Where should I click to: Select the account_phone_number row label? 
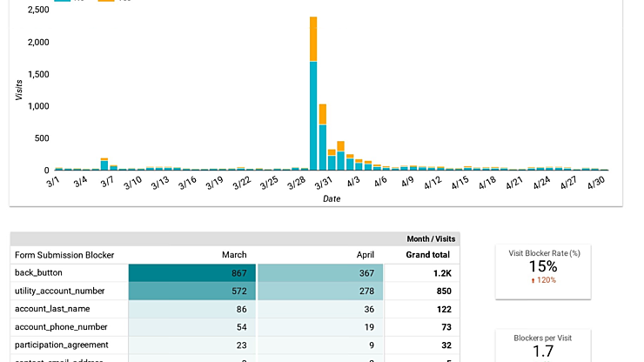point(61,326)
